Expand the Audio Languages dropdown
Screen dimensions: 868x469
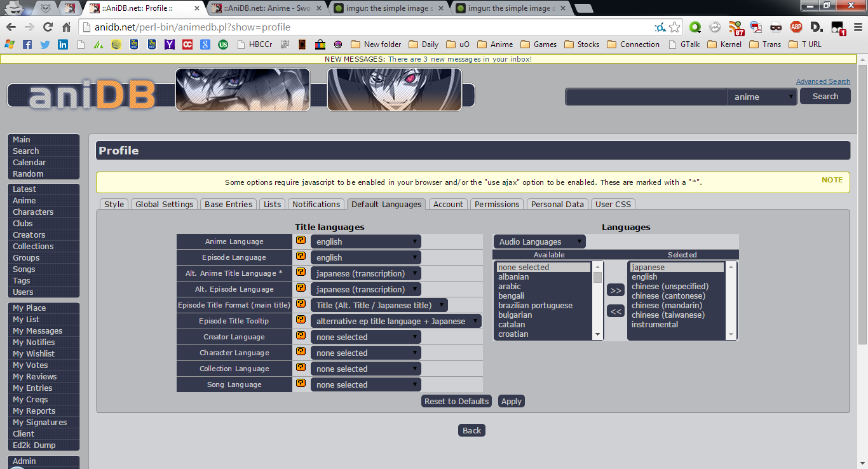pos(539,241)
